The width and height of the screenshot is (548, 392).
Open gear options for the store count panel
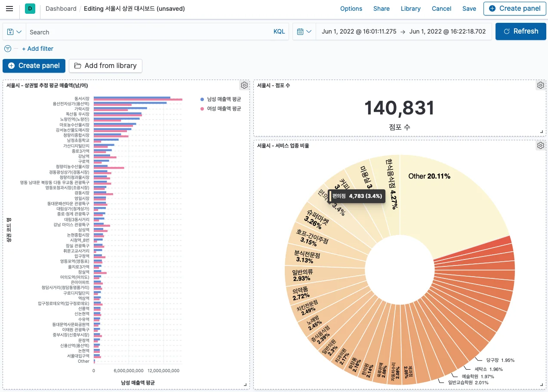pyautogui.click(x=541, y=85)
